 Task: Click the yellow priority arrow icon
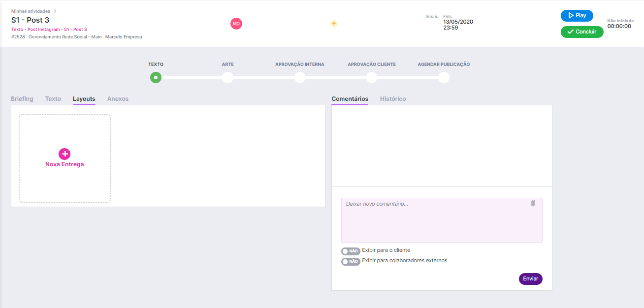[x=334, y=24]
